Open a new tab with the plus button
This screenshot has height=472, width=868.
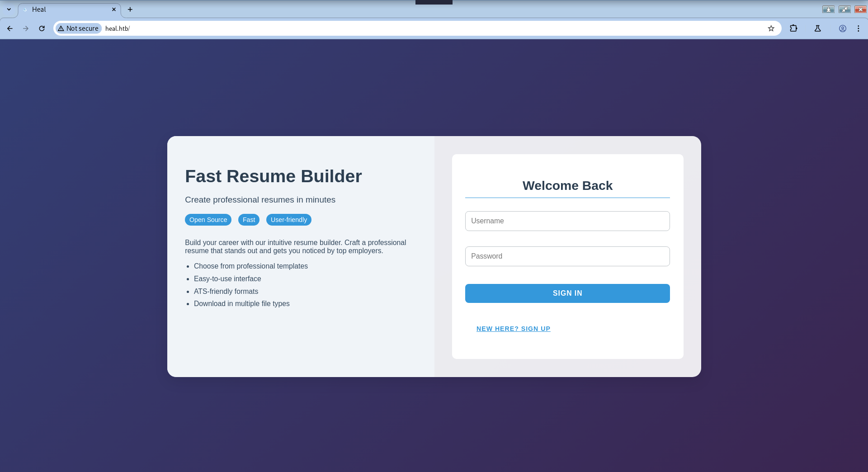pyautogui.click(x=130, y=9)
